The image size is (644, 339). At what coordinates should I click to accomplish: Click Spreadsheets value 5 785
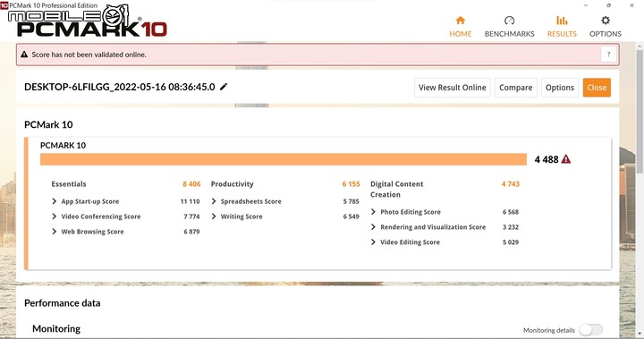351,201
